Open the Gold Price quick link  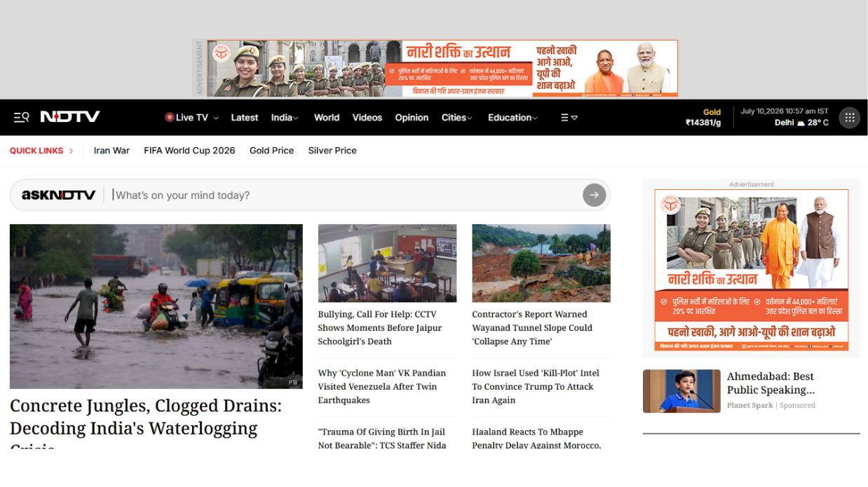(x=271, y=151)
